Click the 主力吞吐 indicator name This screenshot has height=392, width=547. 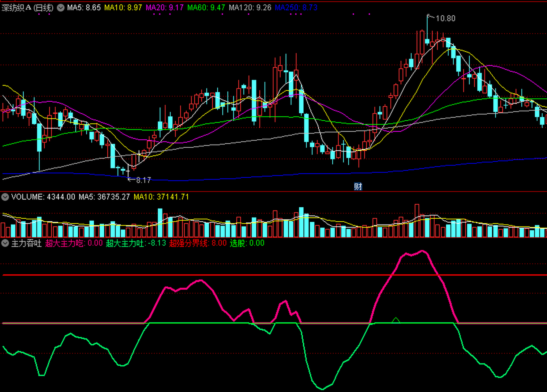pyautogui.click(x=26, y=243)
